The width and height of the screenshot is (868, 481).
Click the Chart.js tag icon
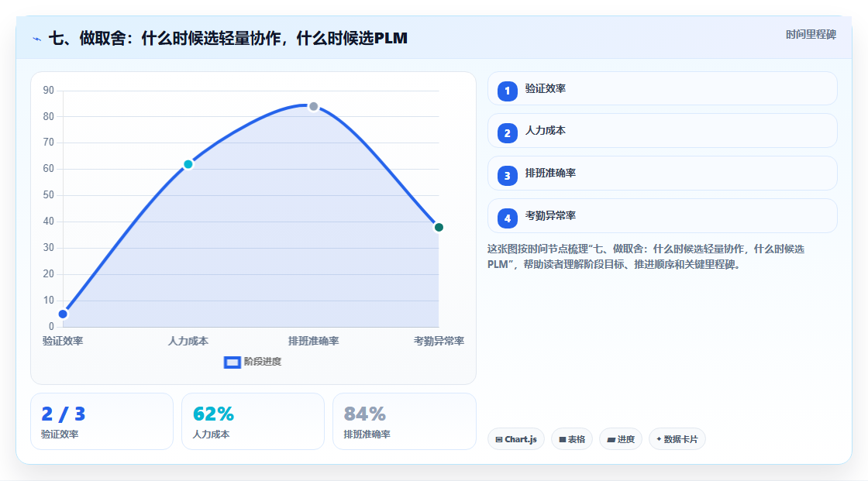[x=499, y=439]
